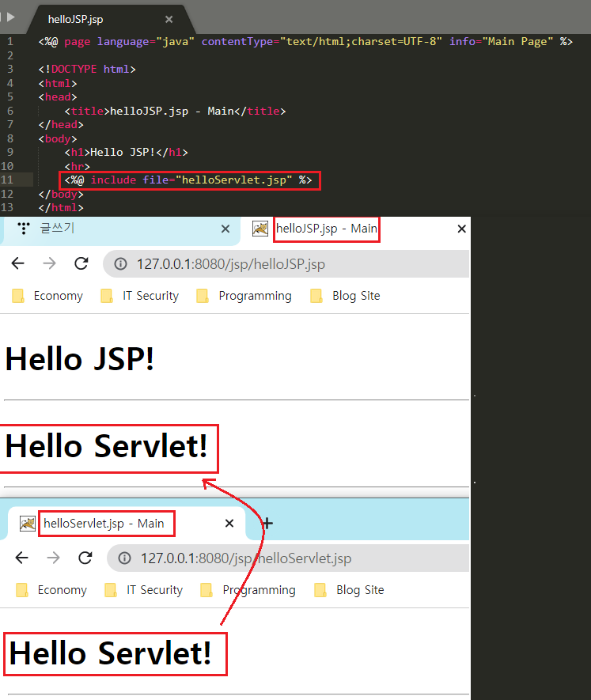Viewport: 591px width, 700px height.
Task: Click the include file="helloServlet.jsp" code line
Action: 188,180
